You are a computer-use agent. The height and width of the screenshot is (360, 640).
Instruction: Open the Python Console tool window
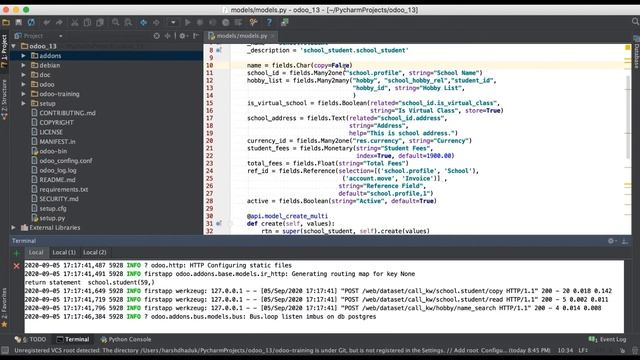coord(126,339)
